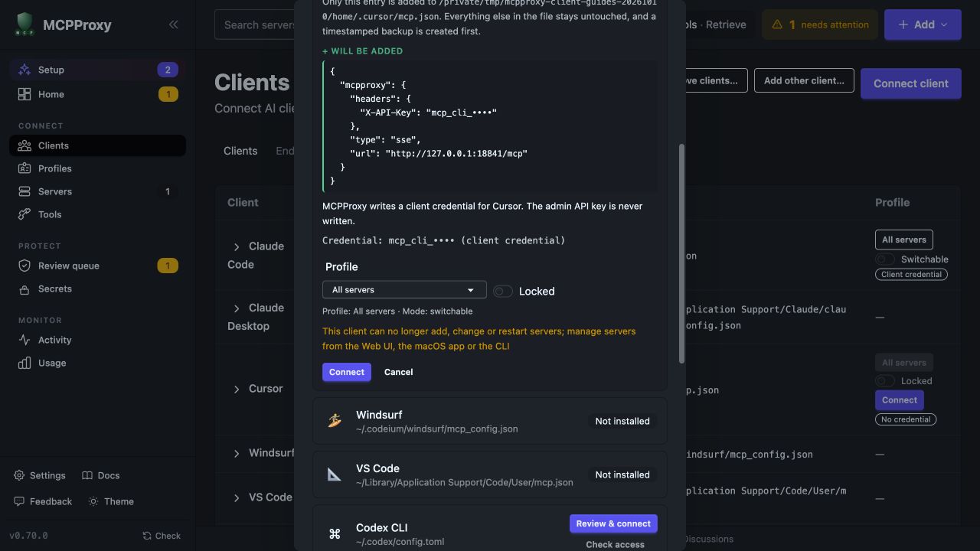
Task: Open Usage in the sidebar
Action: (97, 363)
